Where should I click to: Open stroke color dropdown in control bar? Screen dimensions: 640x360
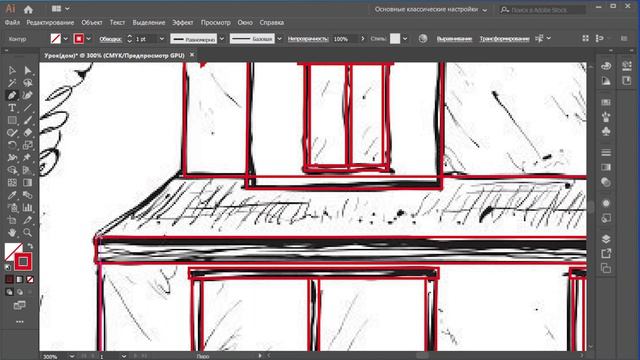[x=89, y=39]
